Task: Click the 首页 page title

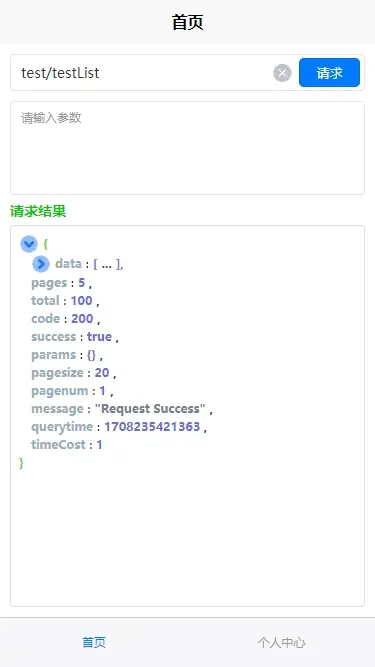Action: (x=188, y=22)
